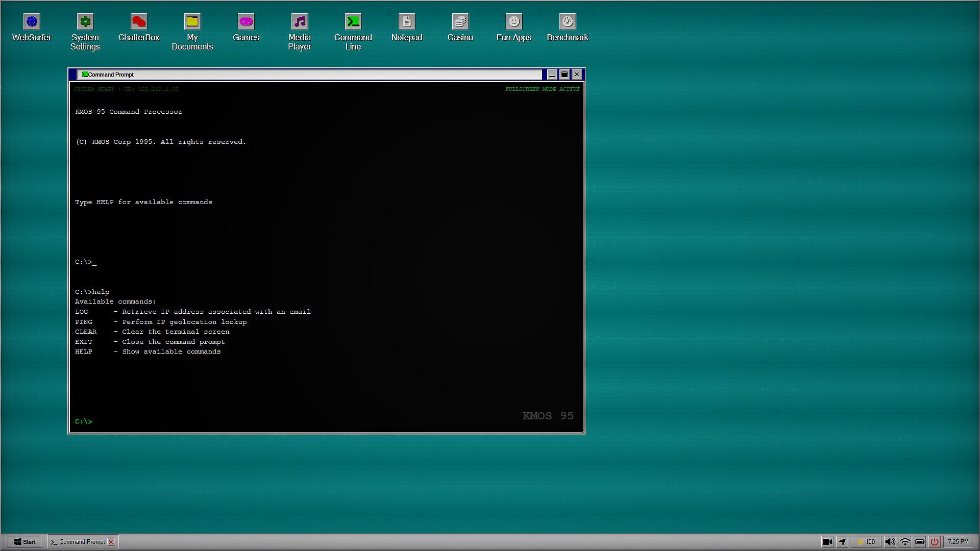Launch the ChatterBox app icon
980x551 pixels.
139,22
